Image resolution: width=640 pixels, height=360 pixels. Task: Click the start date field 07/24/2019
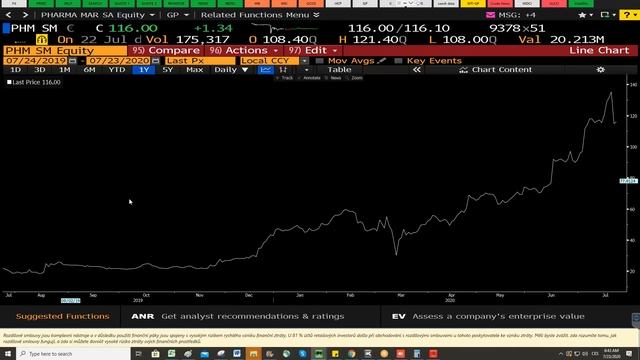click(35, 61)
